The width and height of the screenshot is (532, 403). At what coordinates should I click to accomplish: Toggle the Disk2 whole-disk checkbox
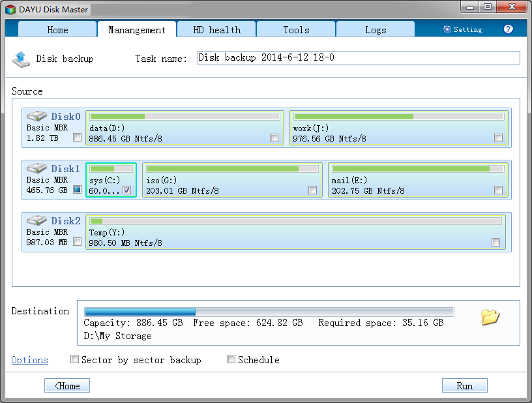tap(78, 242)
